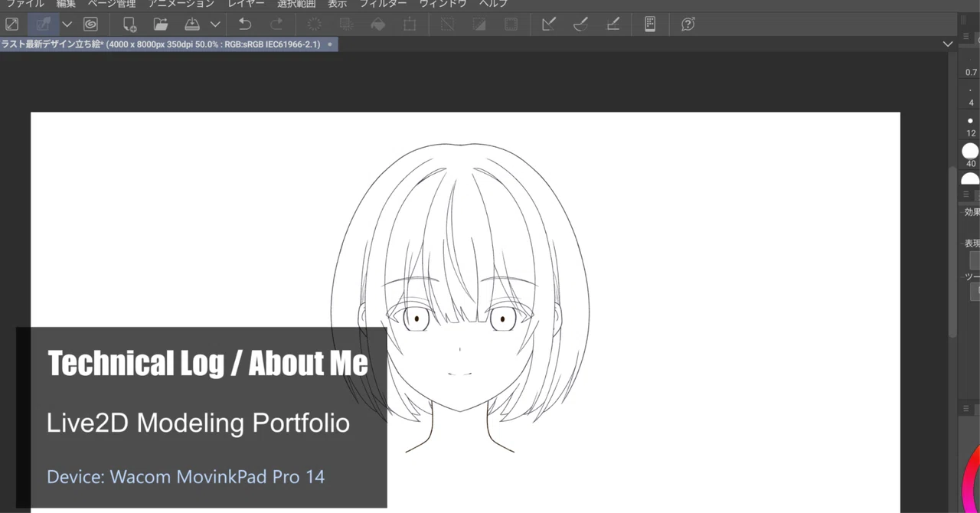Open the アニメーション menu
Screen dimensions: 980x513
point(181,4)
